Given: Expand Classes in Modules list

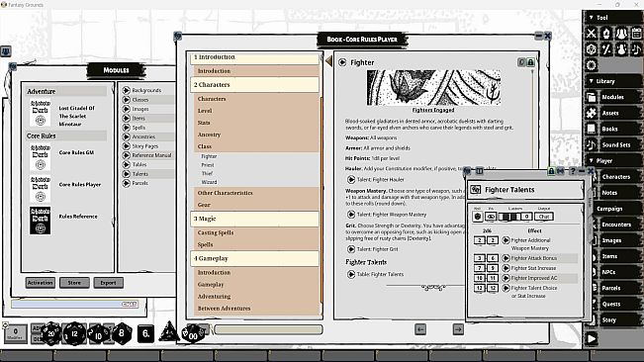Looking at the screenshot, I should (x=127, y=100).
